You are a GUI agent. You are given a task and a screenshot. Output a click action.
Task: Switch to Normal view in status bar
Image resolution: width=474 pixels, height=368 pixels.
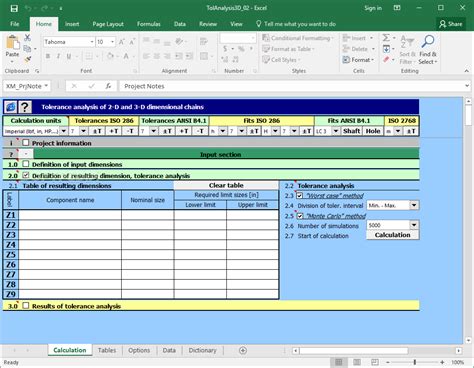(x=339, y=362)
